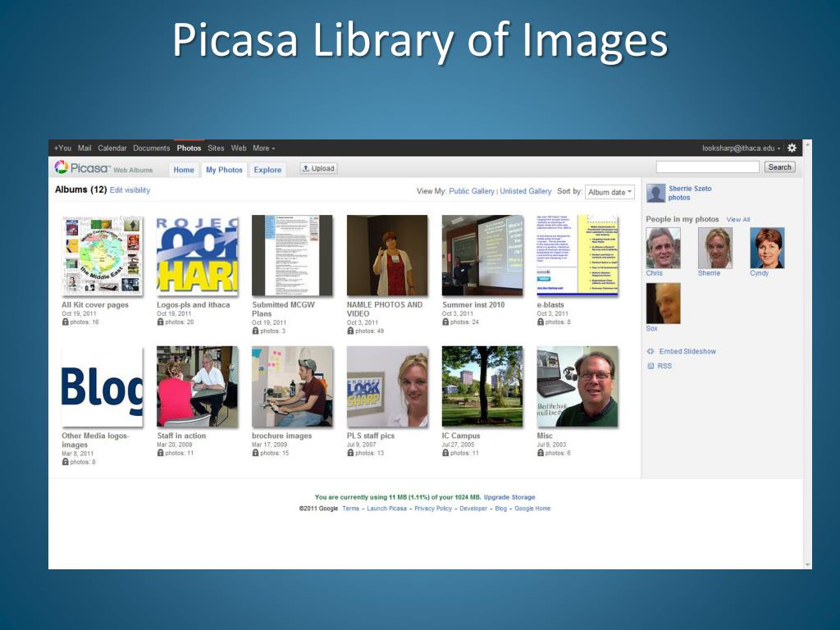This screenshot has height=630, width=840.
Task: Open Staff in action album thumbnail
Action: [x=197, y=386]
